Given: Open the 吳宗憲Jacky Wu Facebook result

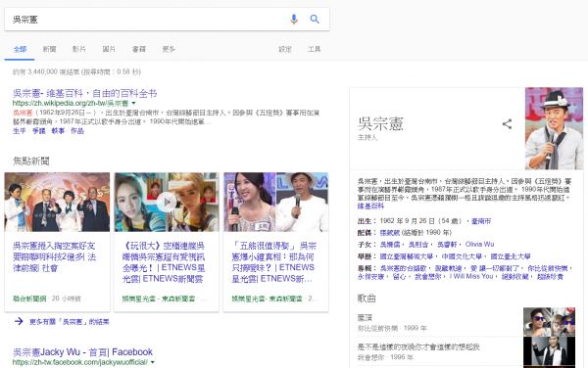Looking at the screenshot, I should click(82, 352).
